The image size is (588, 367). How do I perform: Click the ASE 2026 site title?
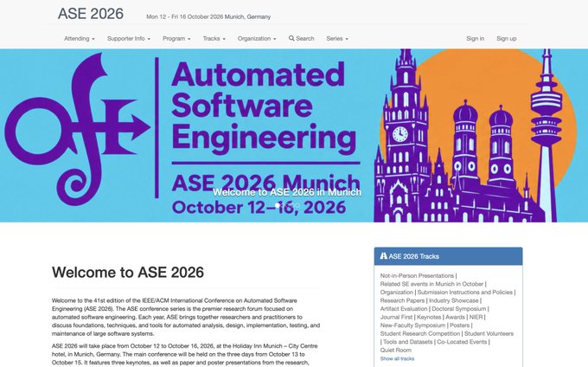click(x=91, y=14)
